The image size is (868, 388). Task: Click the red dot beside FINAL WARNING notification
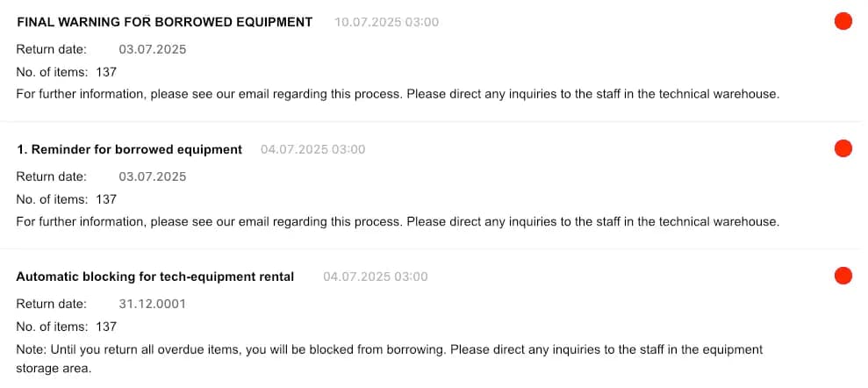pos(843,22)
